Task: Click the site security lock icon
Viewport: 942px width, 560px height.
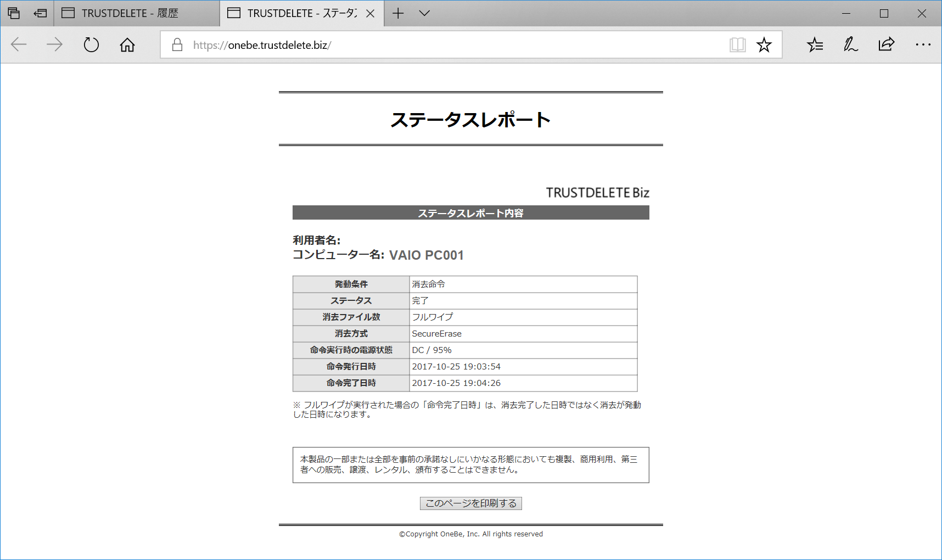Action: [x=177, y=44]
